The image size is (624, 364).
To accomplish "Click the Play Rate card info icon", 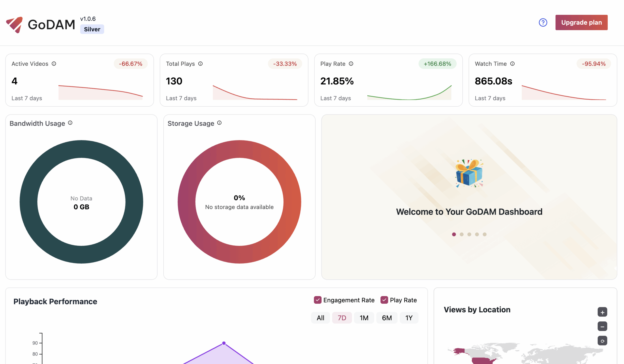I will point(351,64).
